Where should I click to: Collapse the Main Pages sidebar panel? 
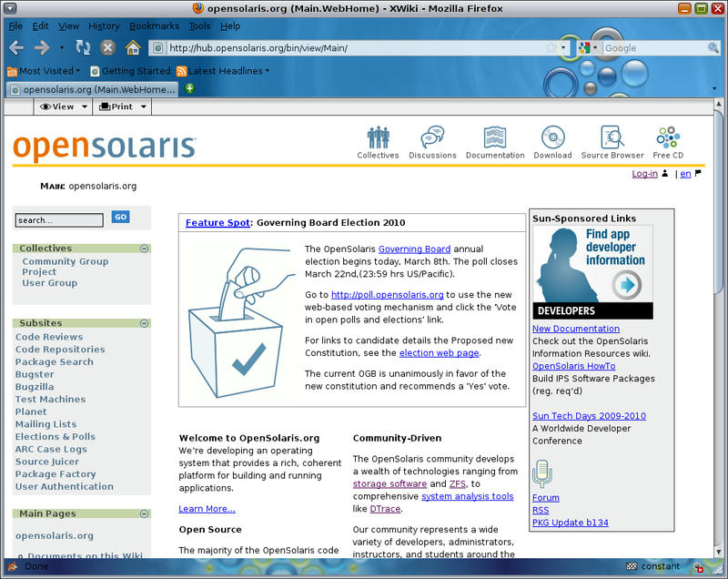pyautogui.click(x=144, y=514)
